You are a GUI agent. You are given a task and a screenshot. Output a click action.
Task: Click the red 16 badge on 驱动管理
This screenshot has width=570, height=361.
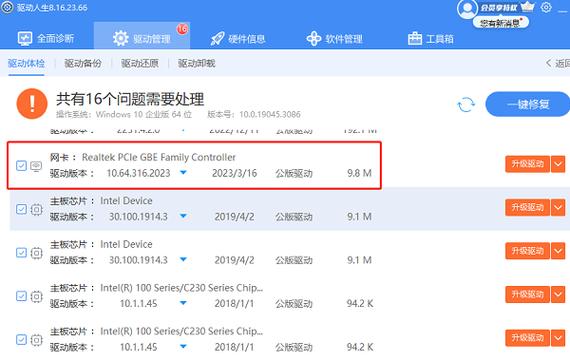[x=182, y=29]
